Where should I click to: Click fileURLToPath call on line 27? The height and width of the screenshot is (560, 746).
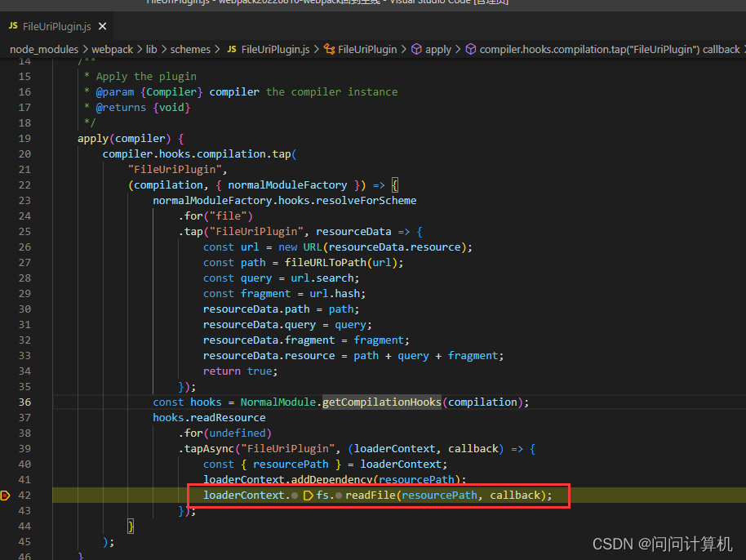pyautogui.click(x=326, y=263)
